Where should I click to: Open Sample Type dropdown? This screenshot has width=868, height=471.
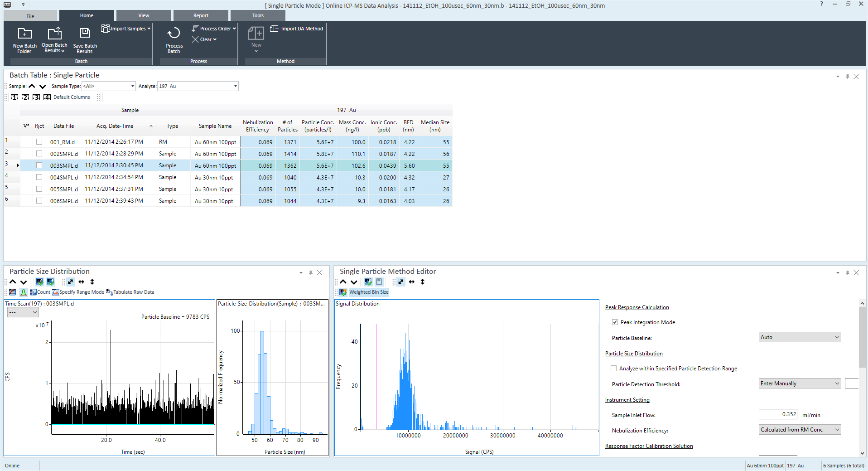point(109,86)
